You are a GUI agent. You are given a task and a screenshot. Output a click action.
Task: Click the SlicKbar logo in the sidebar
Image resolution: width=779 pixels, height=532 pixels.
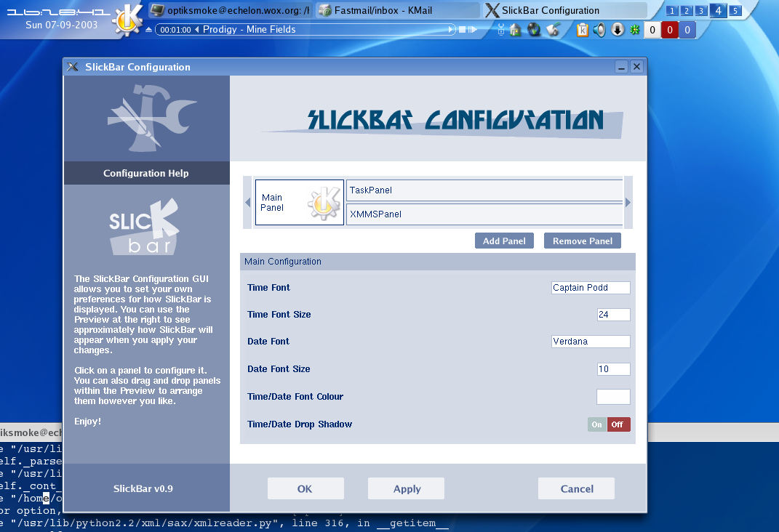[144, 227]
